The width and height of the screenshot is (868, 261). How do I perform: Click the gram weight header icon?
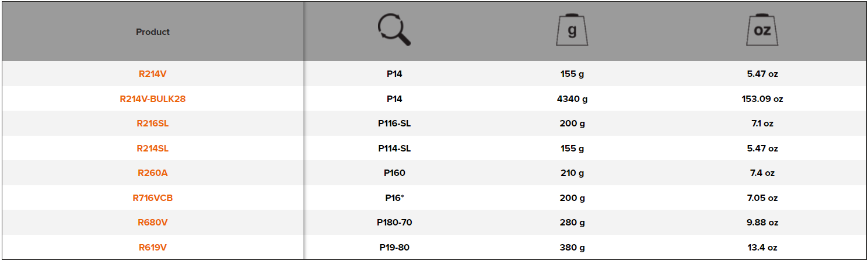[x=572, y=30]
